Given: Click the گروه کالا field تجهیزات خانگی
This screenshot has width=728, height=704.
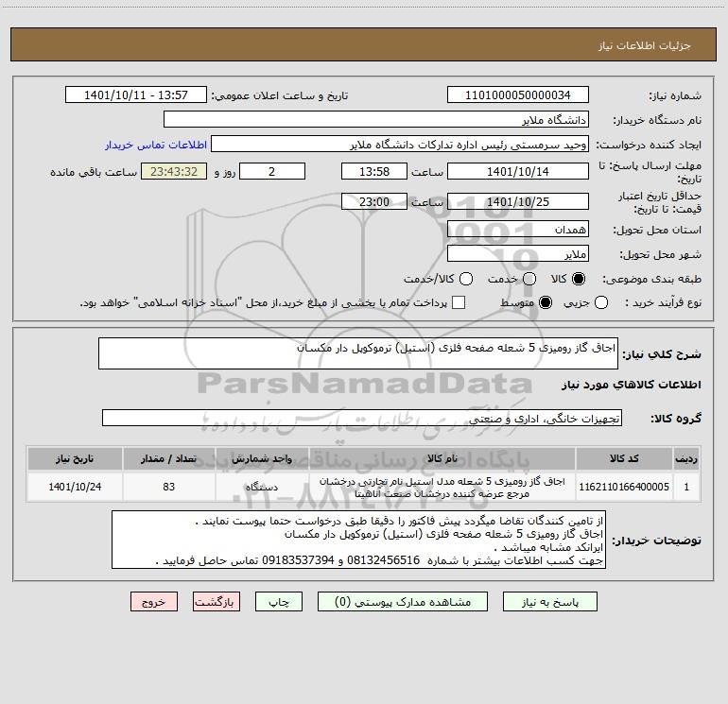Looking at the screenshot, I should tap(362, 418).
